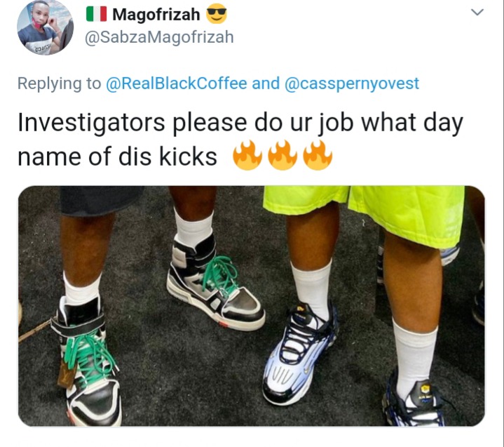Open the @SabzaMagofrizah handle
This screenshot has width=504, height=447.
(x=159, y=37)
